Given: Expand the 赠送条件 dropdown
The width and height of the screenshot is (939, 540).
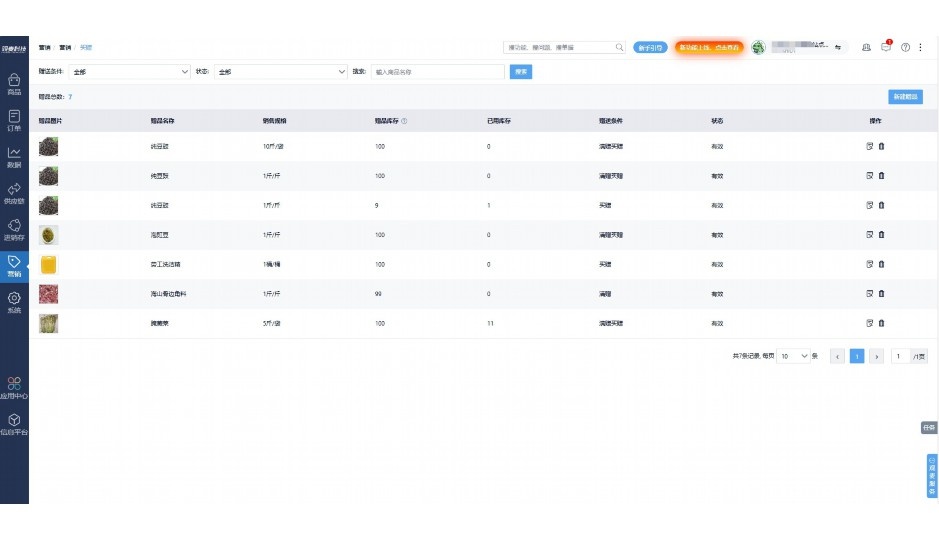Looking at the screenshot, I should coord(129,72).
